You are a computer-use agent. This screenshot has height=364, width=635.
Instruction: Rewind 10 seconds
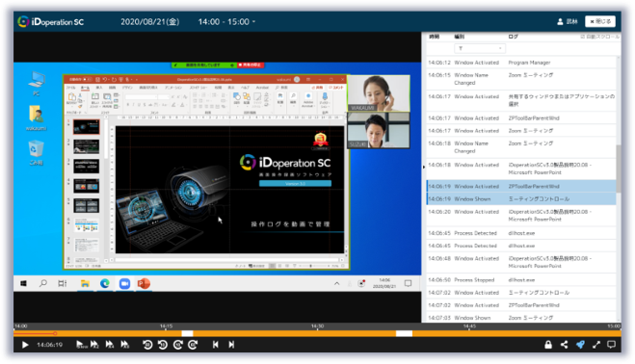[x=163, y=345]
